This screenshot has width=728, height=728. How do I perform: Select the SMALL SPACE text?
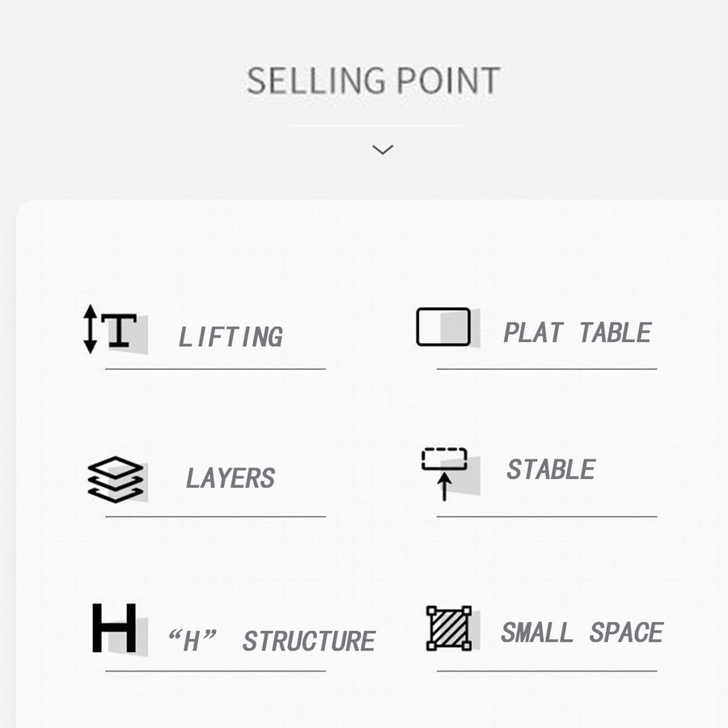582,633
